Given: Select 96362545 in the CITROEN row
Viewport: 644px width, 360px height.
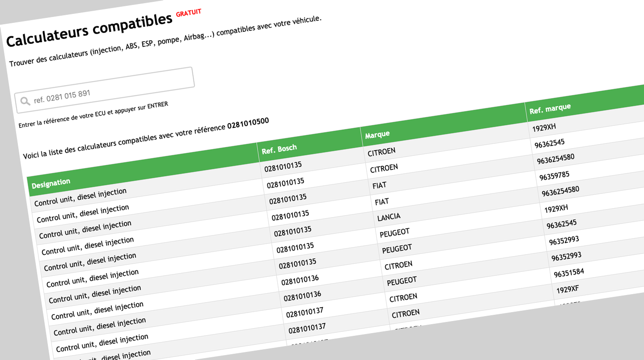Looking at the screenshot, I should 550,143.
